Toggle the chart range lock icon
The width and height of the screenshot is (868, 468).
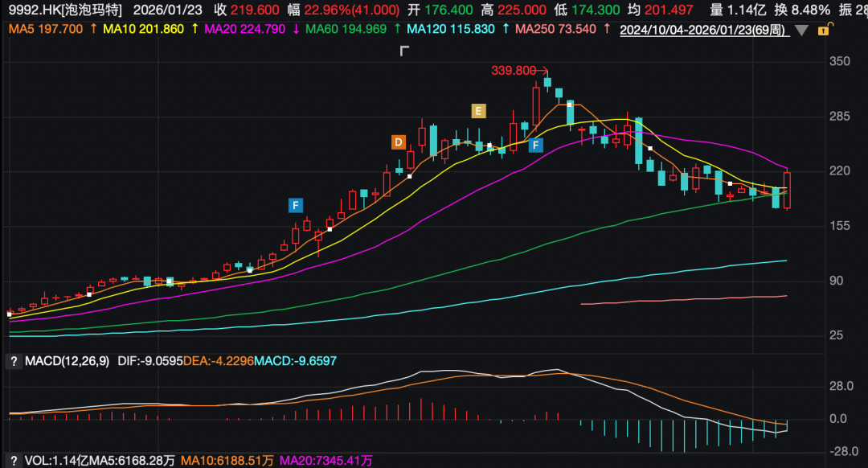click(822, 30)
